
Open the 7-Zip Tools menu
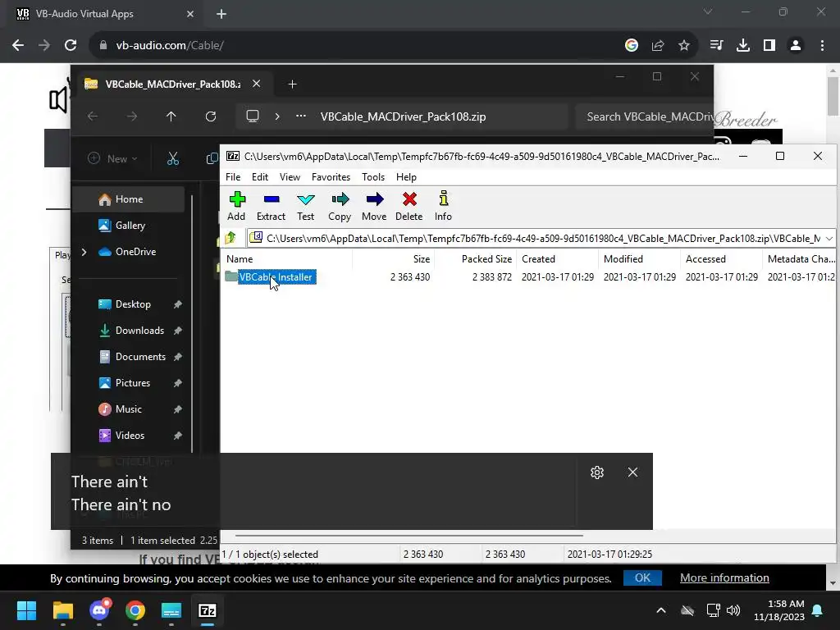[373, 177]
